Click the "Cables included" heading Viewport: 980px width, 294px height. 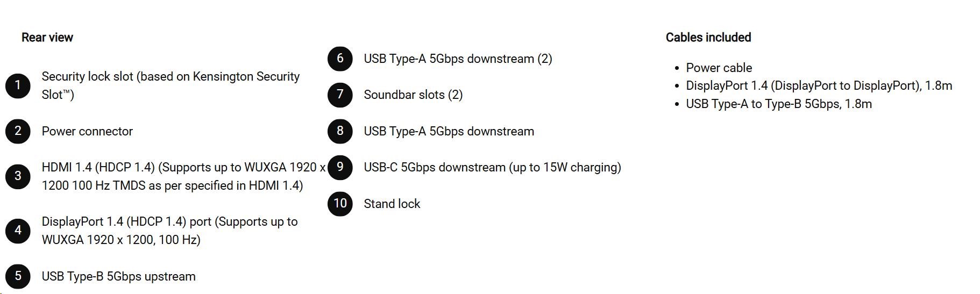[708, 38]
